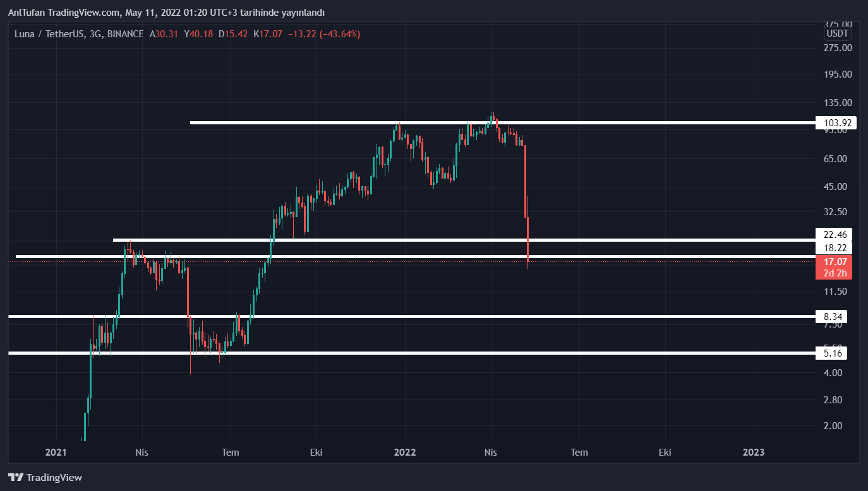Click the TradingView.com text in header
The image size is (868, 491).
tap(85, 13)
